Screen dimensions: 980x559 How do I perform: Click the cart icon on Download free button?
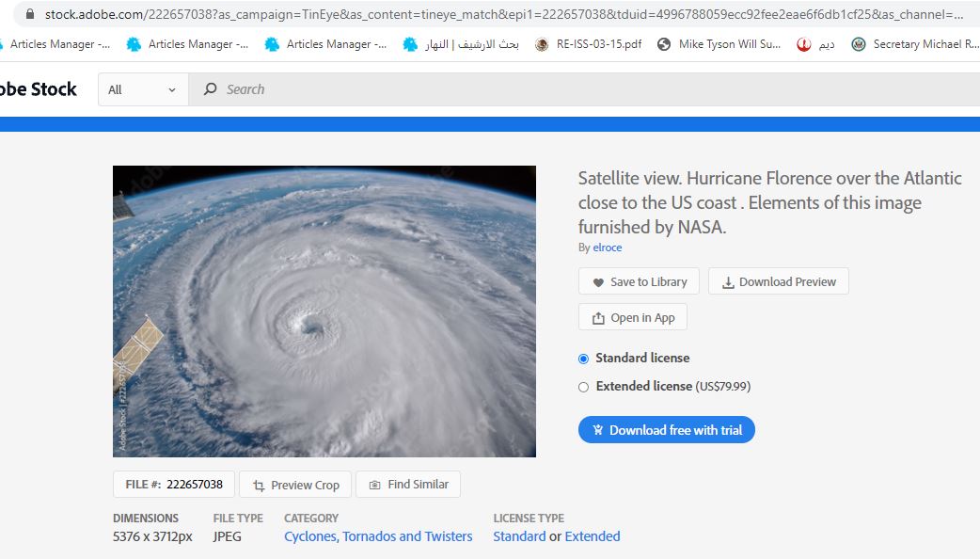[x=597, y=430]
